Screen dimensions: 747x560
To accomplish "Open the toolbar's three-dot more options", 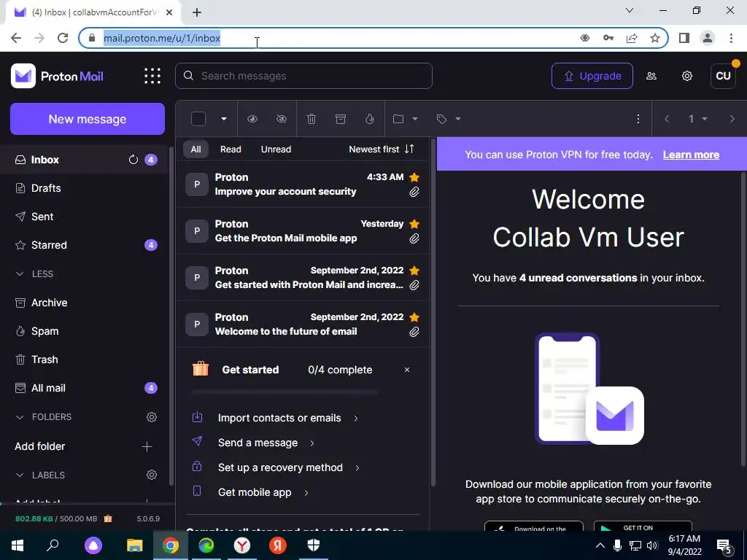I will coord(638,119).
